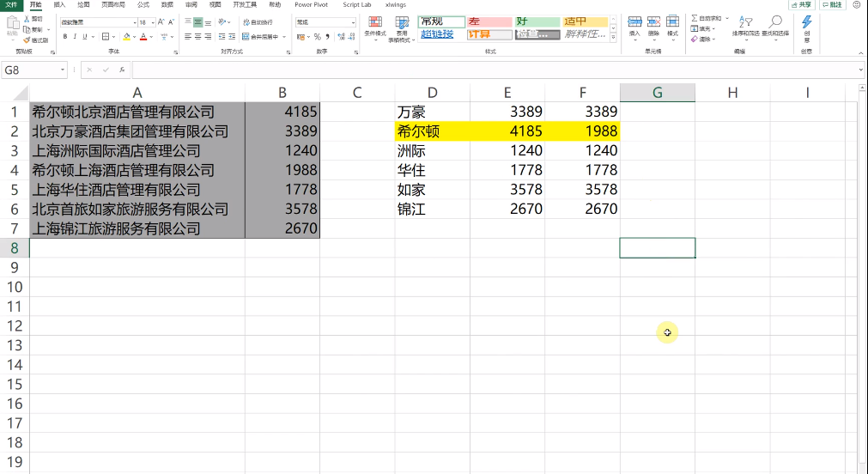Toggle right horizontal alignment
868x474 pixels.
point(208,37)
